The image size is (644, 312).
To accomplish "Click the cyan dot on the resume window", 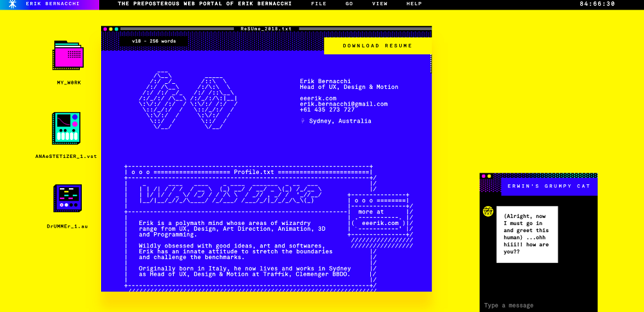I will (115, 29).
